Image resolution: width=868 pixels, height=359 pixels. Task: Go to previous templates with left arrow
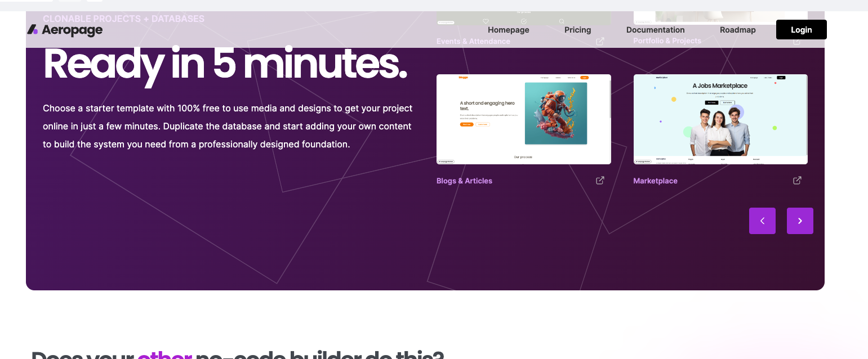click(x=762, y=221)
